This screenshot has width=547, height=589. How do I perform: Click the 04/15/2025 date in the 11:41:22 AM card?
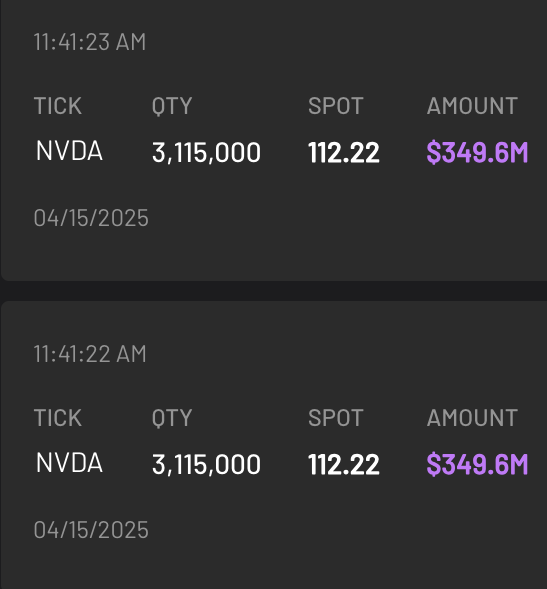coord(91,530)
